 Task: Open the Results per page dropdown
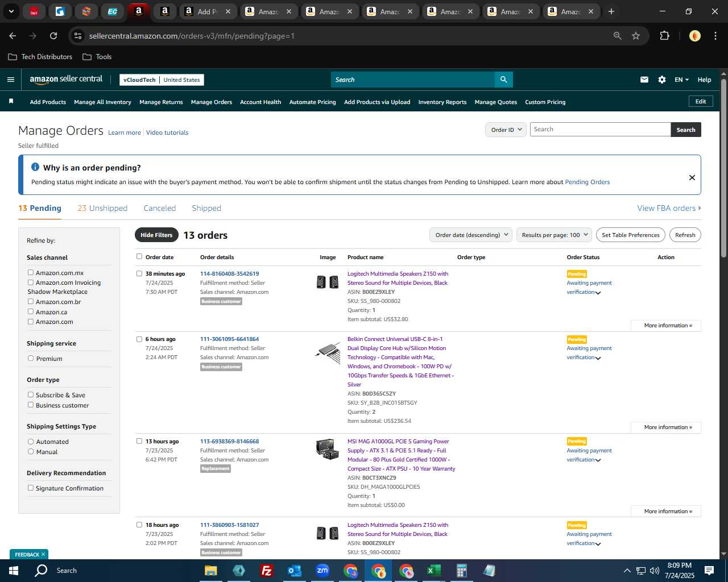pyautogui.click(x=555, y=235)
